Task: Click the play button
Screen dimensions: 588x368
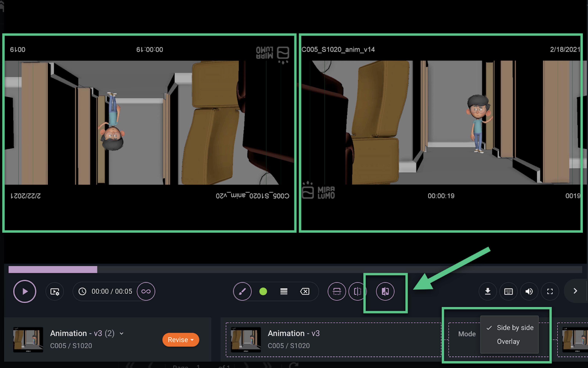Action: pyautogui.click(x=25, y=291)
